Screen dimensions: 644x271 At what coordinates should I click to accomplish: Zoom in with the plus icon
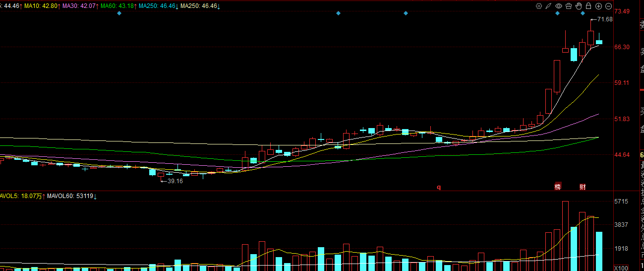pyautogui.click(x=598, y=6)
